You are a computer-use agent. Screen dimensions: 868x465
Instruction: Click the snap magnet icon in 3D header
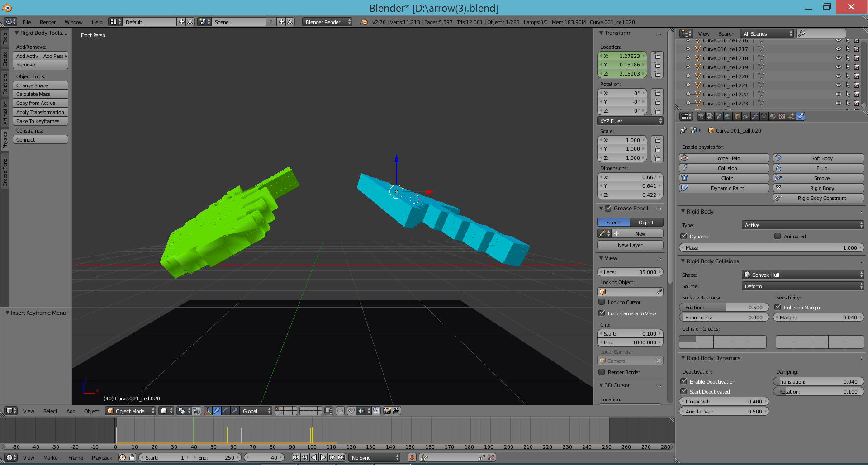tap(351, 411)
